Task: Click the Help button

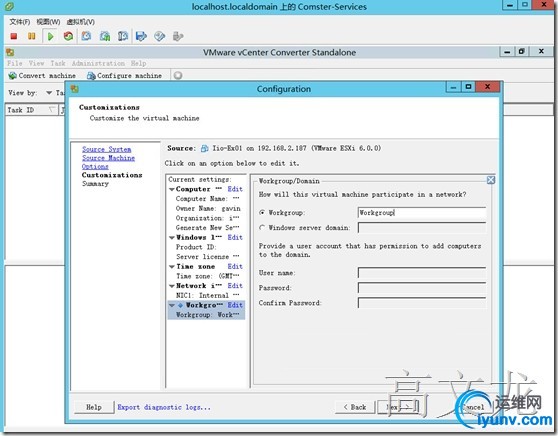Action: (x=94, y=407)
